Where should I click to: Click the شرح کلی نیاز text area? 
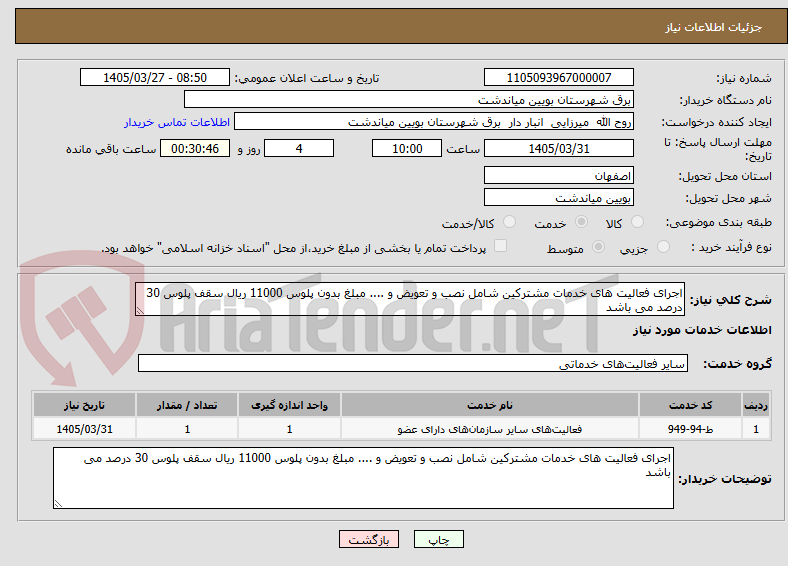click(x=410, y=299)
